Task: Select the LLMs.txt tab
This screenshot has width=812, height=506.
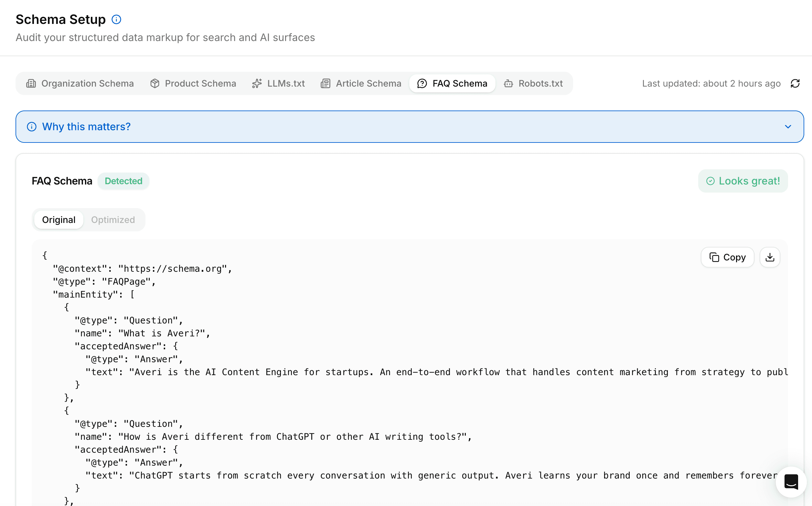Action: click(x=278, y=83)
